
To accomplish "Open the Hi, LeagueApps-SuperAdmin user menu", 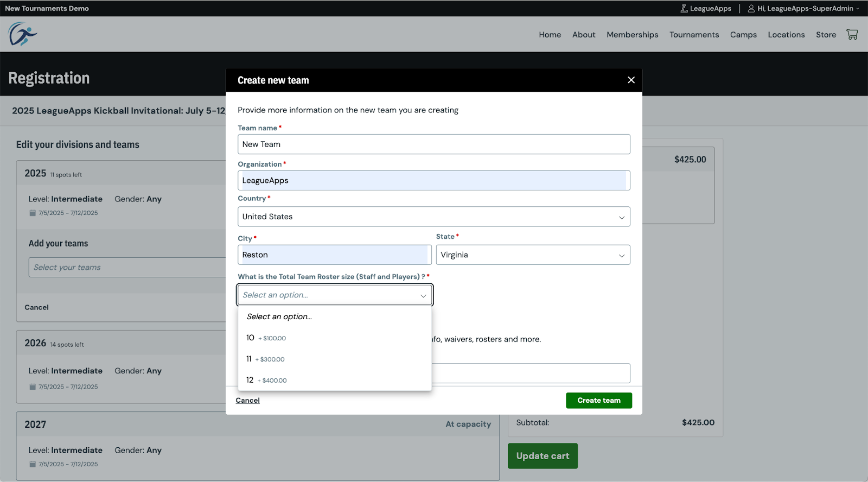I will [803, 8].
